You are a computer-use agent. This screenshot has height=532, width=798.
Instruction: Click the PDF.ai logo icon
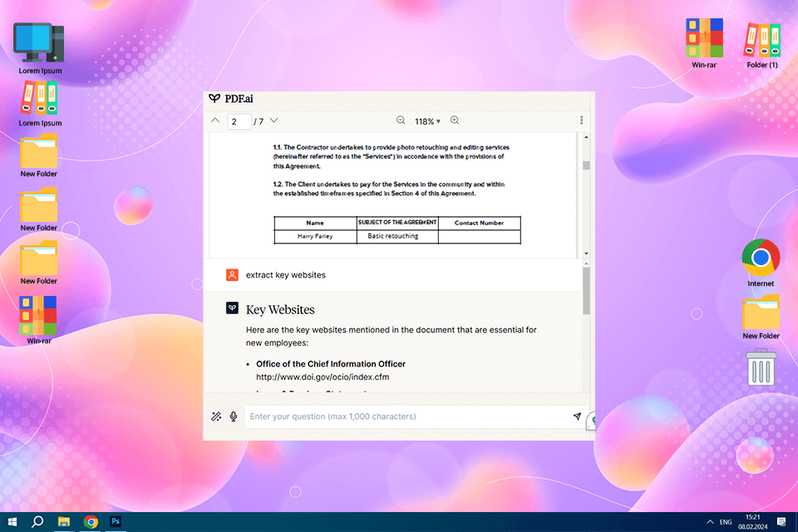click(x=214, y=98)
